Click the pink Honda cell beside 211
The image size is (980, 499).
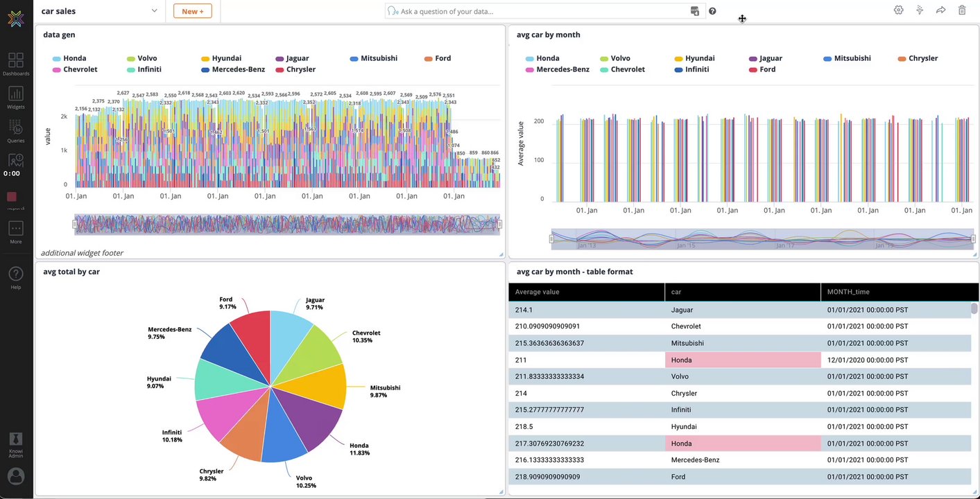[742, 360]
